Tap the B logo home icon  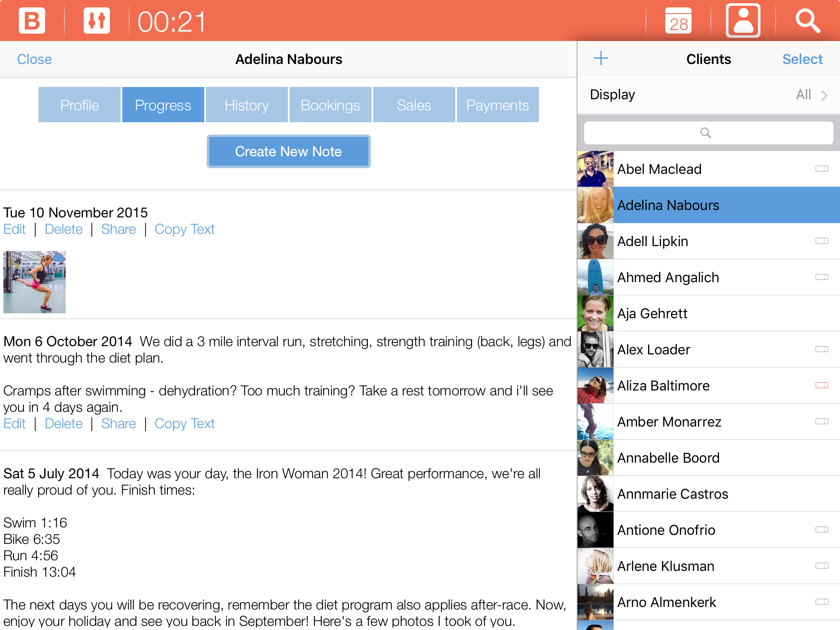[32, 21]
